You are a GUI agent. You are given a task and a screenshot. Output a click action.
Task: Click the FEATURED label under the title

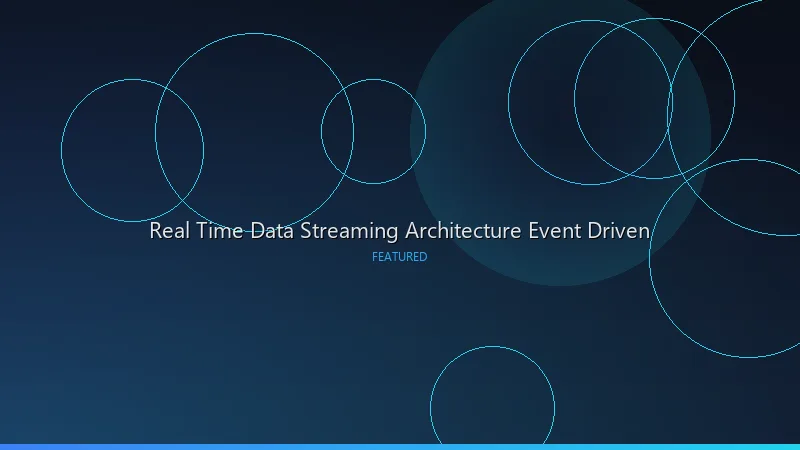[x=399, y=257]
